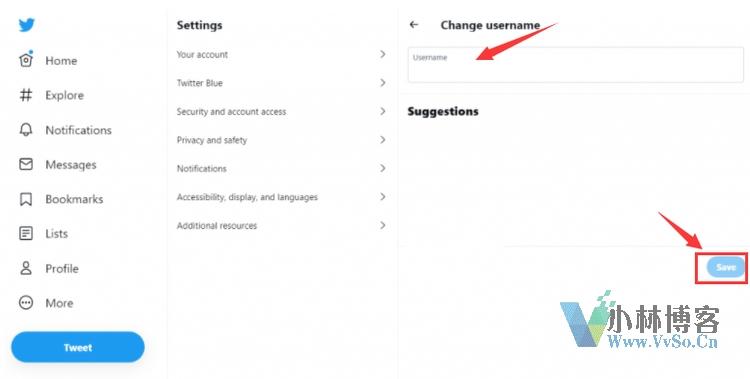Viewport: 750px width, 379px height.
Task: Expand Security and account access chevron
Action: pyautogui.click(x=383, y=111)
